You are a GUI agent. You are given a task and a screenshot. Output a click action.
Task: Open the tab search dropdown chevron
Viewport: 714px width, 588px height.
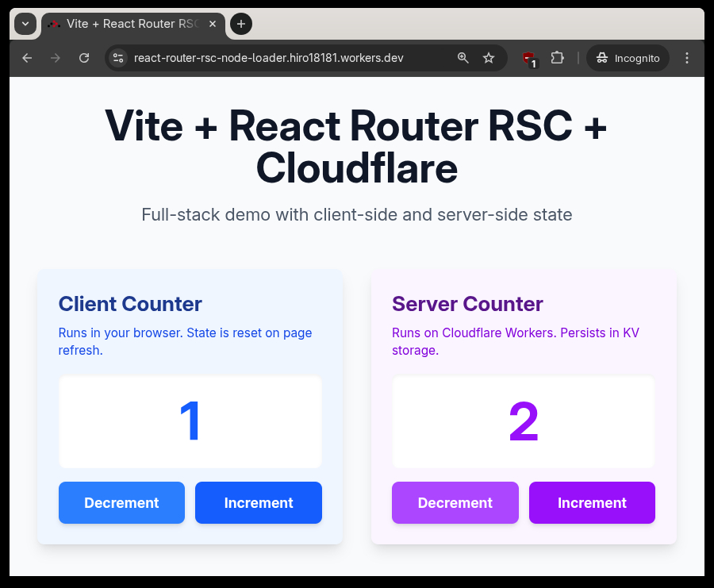click(25, 24)
